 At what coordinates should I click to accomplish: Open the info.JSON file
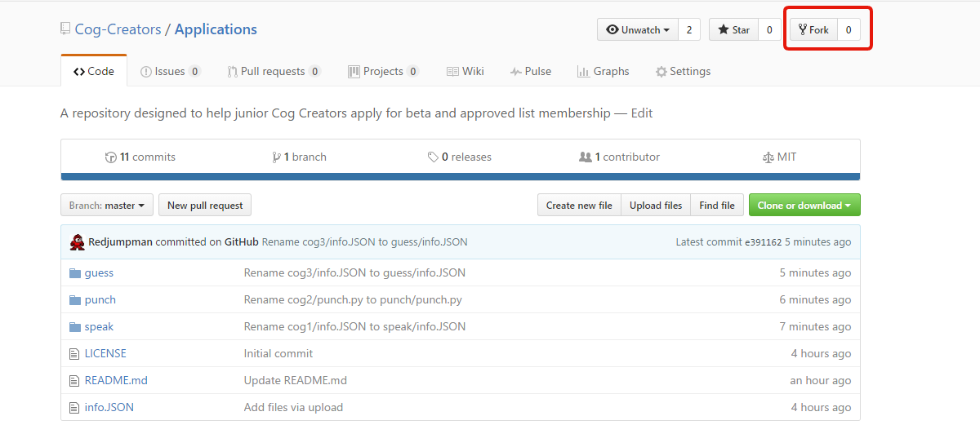109,407
